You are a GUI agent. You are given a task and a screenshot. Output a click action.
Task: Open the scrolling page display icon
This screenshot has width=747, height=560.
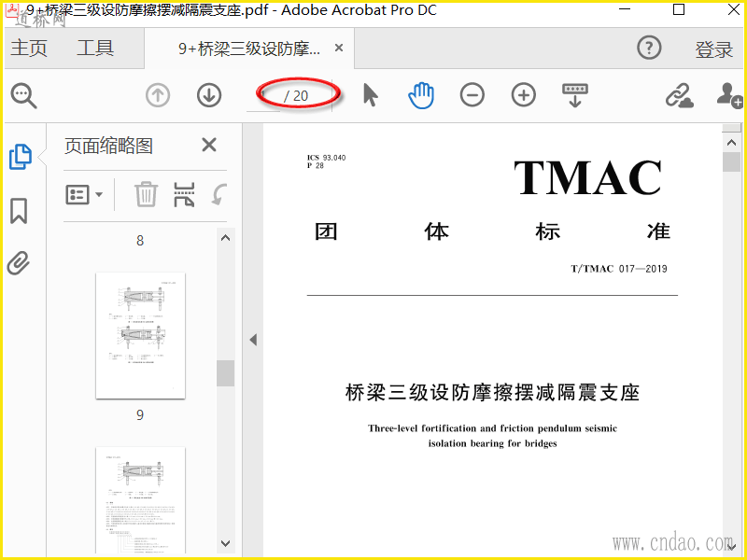[575, 95]
